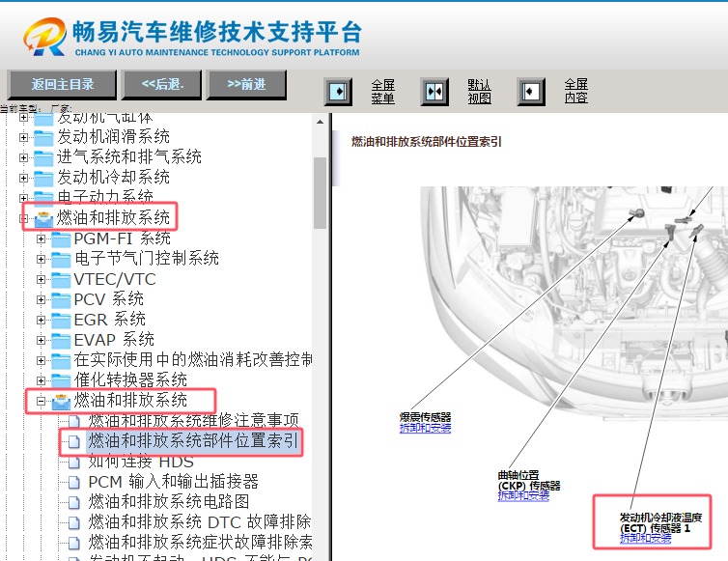The width and height of the screenshot is (728, 561).
Task: Click the PCV 系统 folder icon
Action: coord(61,300)
